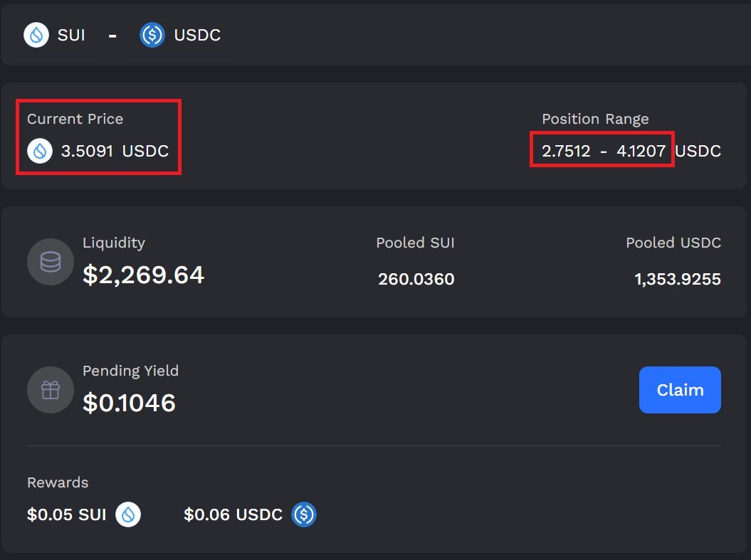This screenshot has height=560, width=751.
Task: Select the SUI label in pair header
Action: pyautogui.click(x=71, y=35)
